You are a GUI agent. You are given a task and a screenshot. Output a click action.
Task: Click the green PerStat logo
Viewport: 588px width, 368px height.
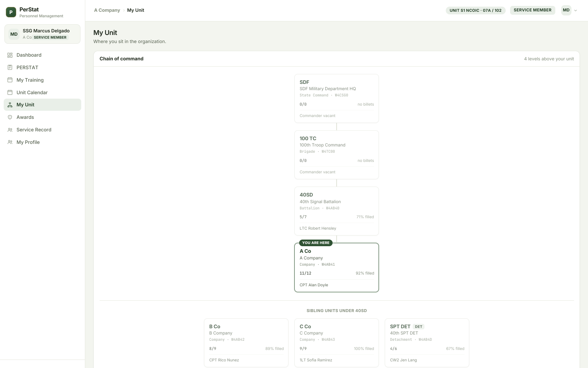(11, 12)
